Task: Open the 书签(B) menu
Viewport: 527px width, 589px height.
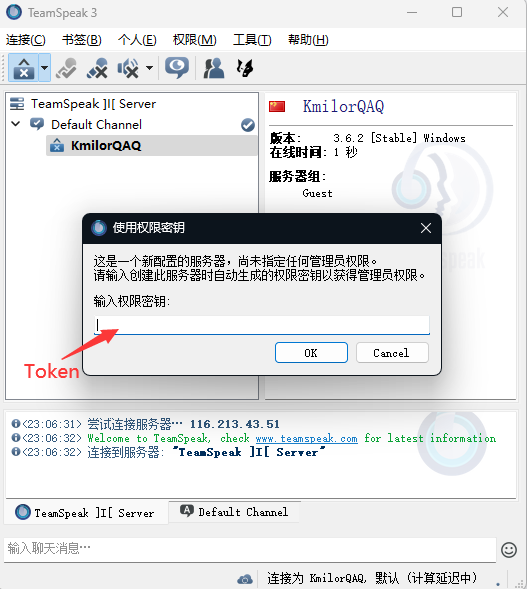Action: [x=82, y=40]
